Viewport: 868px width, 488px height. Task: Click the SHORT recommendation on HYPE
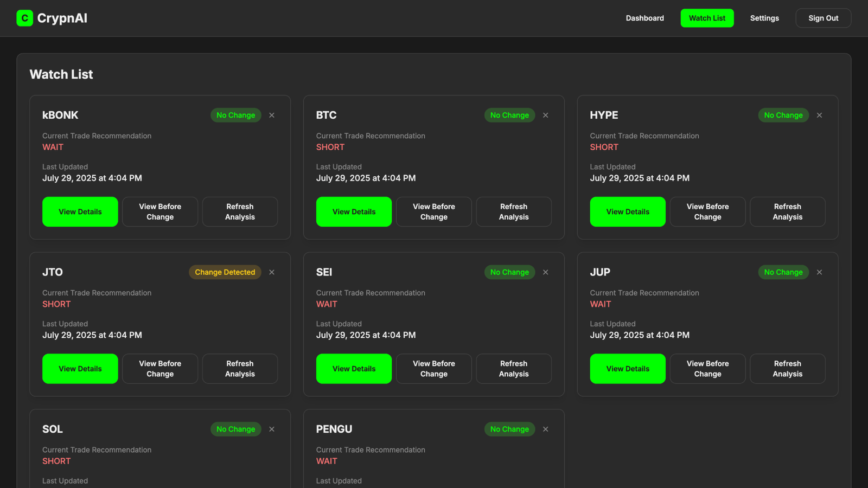pos(604,147)
